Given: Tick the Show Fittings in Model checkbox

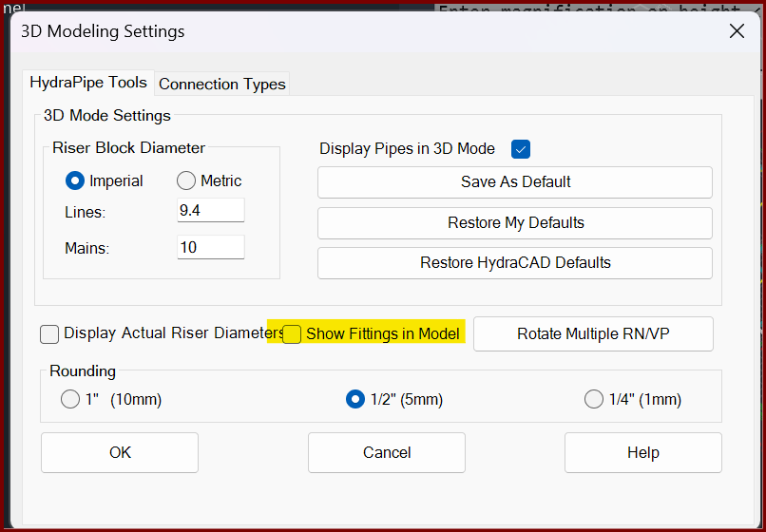Looking at the screenshot, I should 293,334.
